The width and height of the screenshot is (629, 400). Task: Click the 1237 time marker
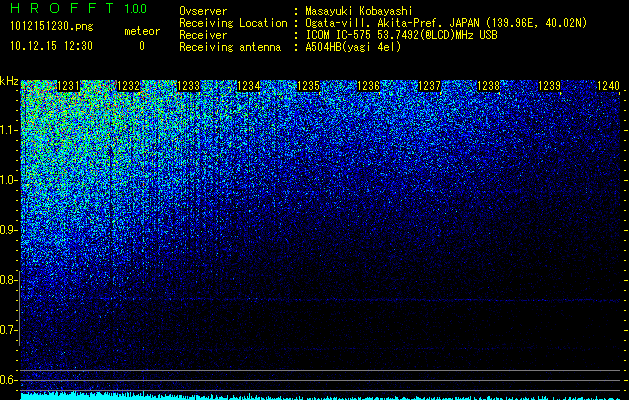(x=429, y=86)
